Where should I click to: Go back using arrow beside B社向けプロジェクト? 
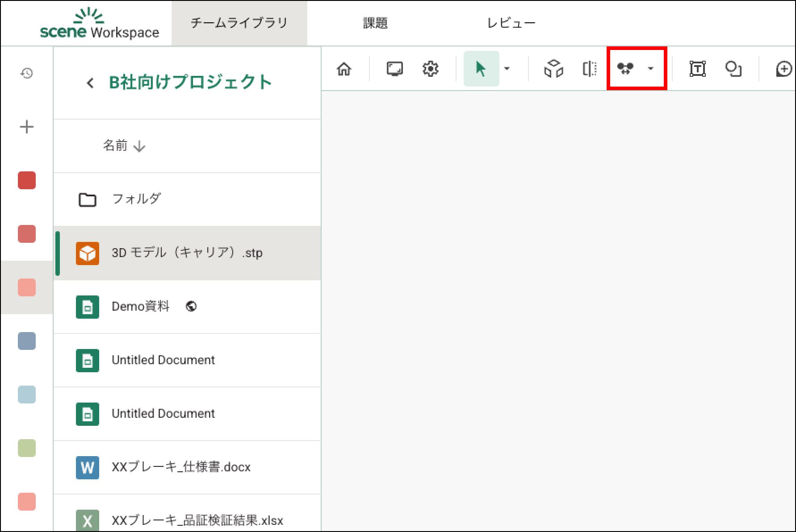coord(90,83)
